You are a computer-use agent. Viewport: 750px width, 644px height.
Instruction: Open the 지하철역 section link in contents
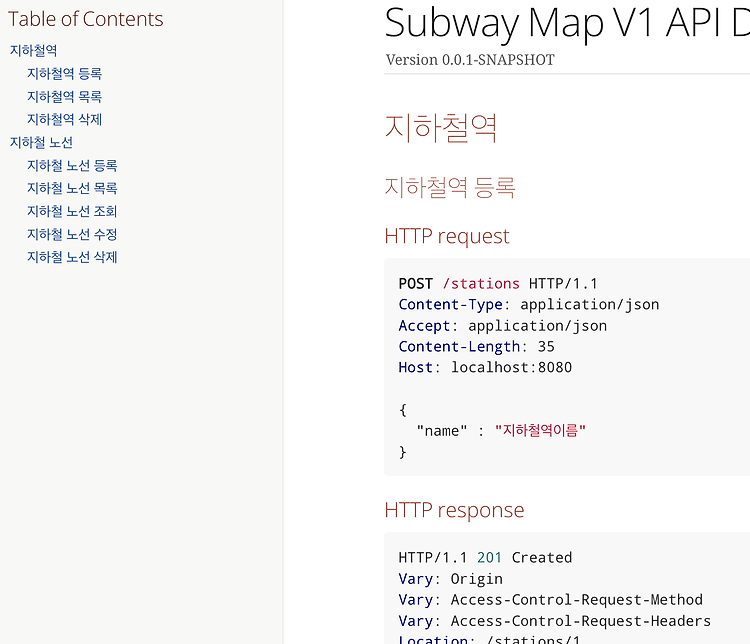pos(33,51)
